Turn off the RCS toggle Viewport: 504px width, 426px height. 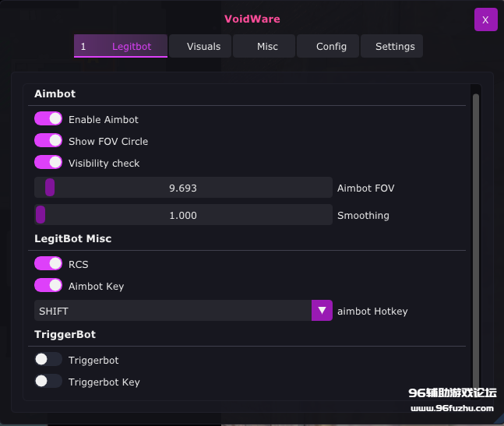[48, 264]
